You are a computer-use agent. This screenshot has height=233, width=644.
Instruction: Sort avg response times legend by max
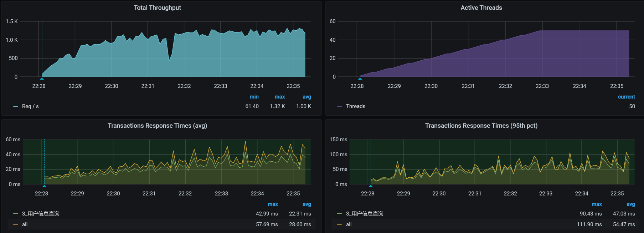pos(273,204)
